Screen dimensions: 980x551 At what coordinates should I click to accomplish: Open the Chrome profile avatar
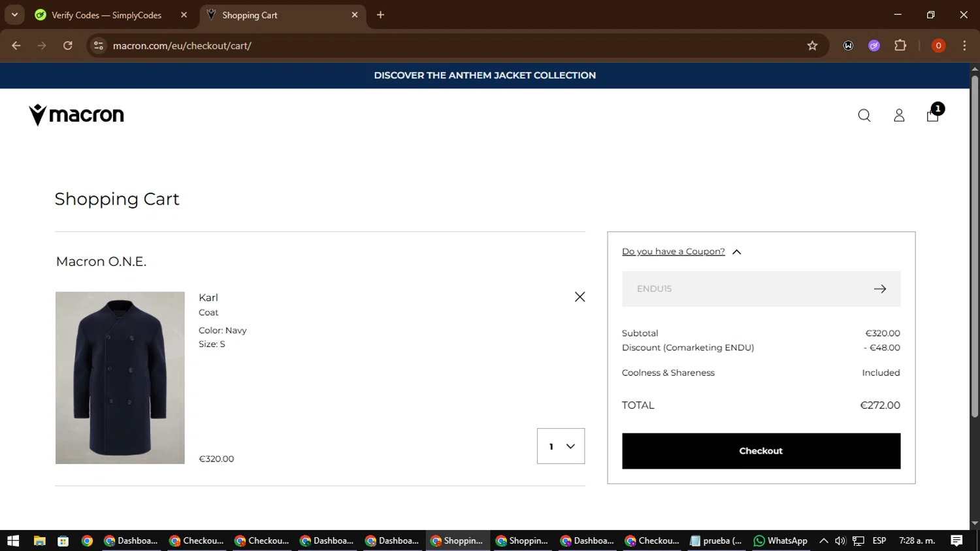pyautogui.click(x=938, y=46)
